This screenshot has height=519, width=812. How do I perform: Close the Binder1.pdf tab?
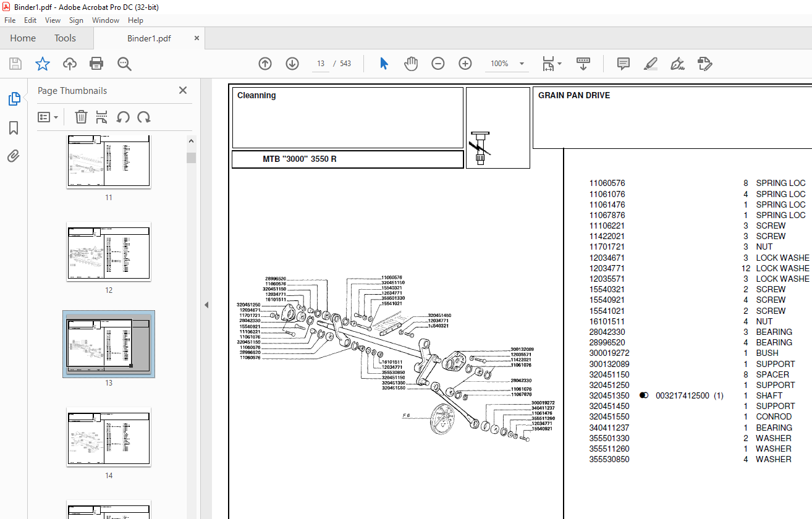pyautogui.click(x=197, y=38)
